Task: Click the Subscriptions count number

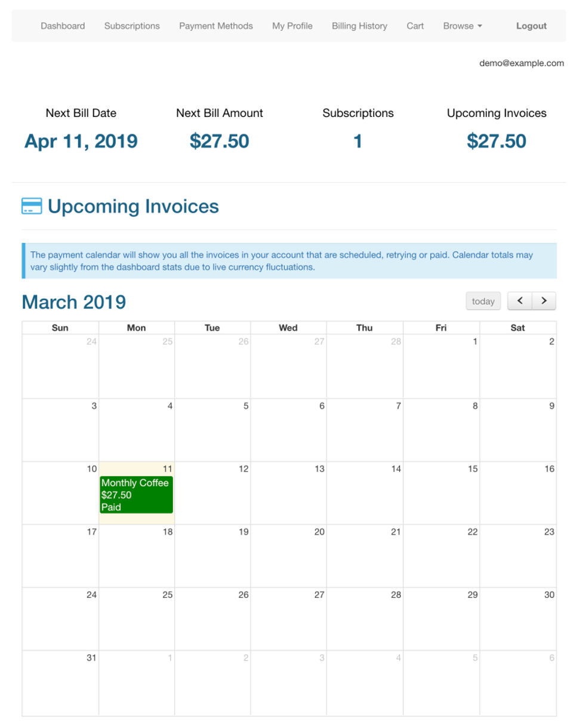Action: pos(358,141)
